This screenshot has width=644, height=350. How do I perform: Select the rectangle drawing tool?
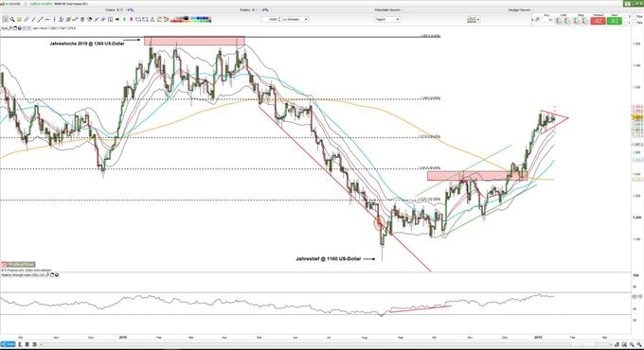pyautogui.click(x=138, y=19)
